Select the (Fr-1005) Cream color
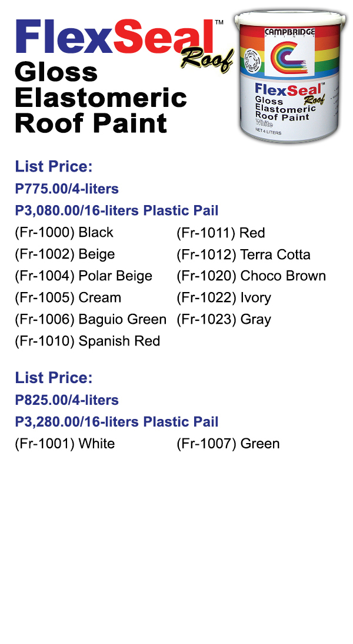353x644 pixels. (x=68, y=298)
